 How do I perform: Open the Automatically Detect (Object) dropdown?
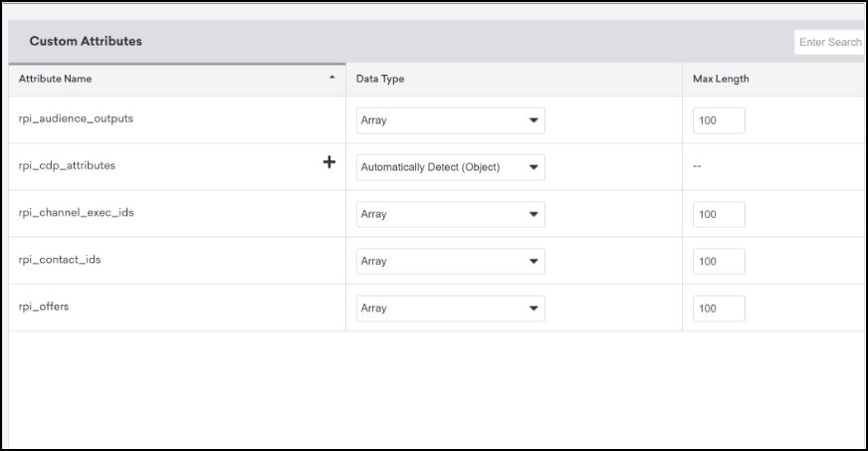[x=450, y=167]
